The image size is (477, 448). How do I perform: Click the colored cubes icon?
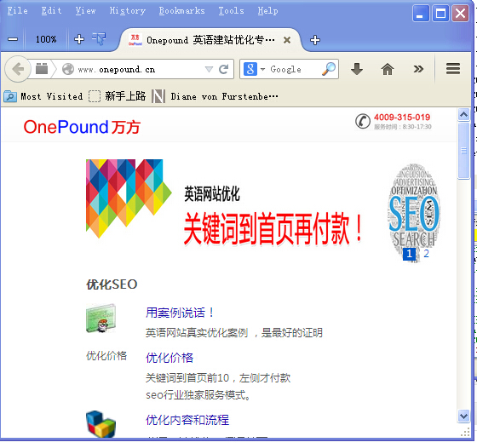point(101,424)
